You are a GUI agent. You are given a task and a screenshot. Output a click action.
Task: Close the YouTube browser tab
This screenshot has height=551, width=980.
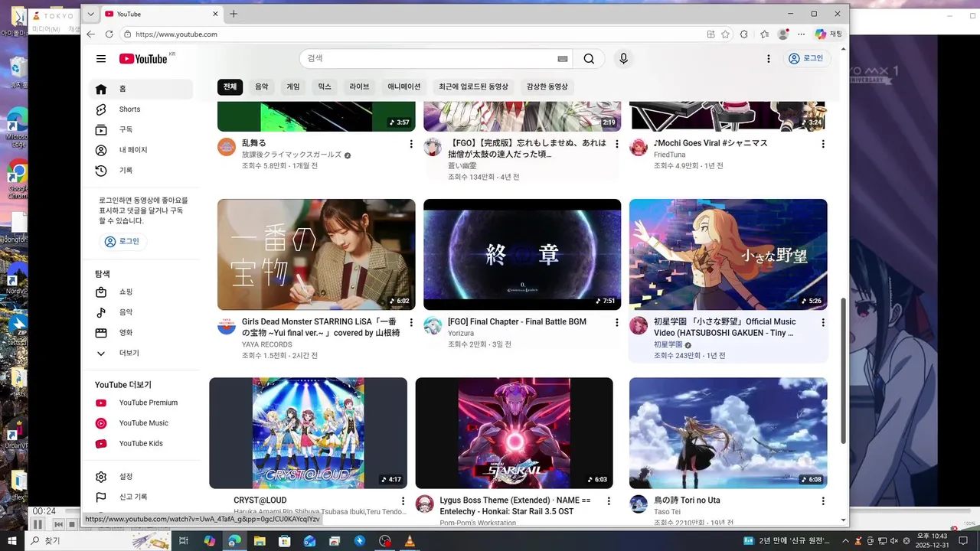(215, 14)
